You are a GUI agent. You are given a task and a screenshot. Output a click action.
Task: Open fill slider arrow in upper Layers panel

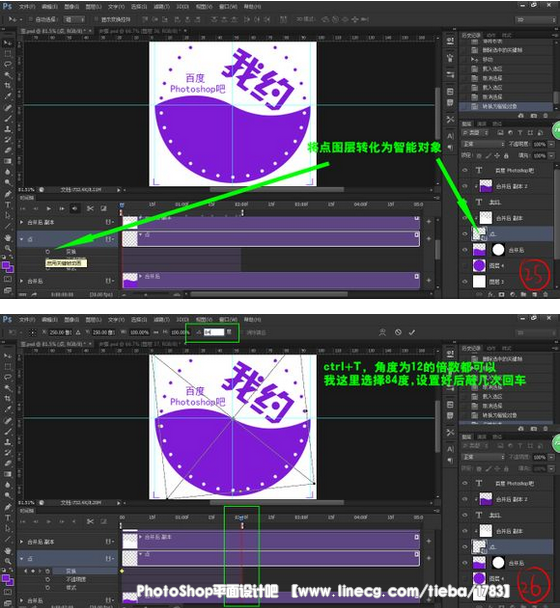[551, 155]
